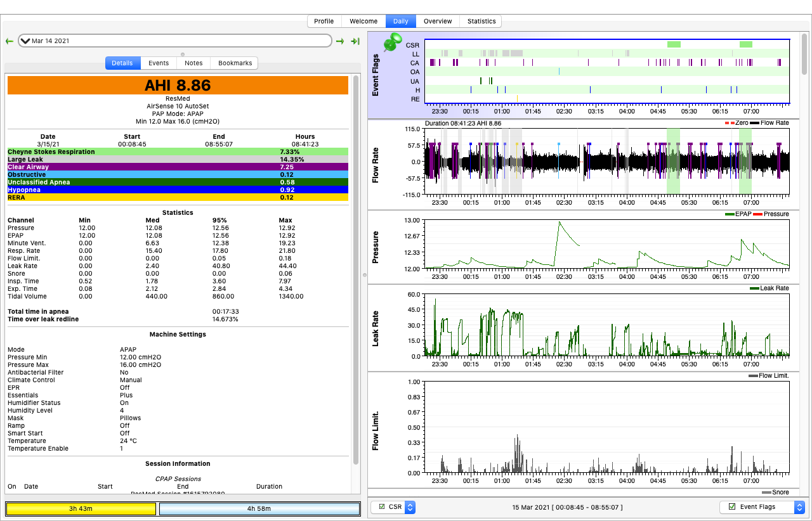Click the Tidal Volume statistics row

pyautogui.click(x=155, y=296)
